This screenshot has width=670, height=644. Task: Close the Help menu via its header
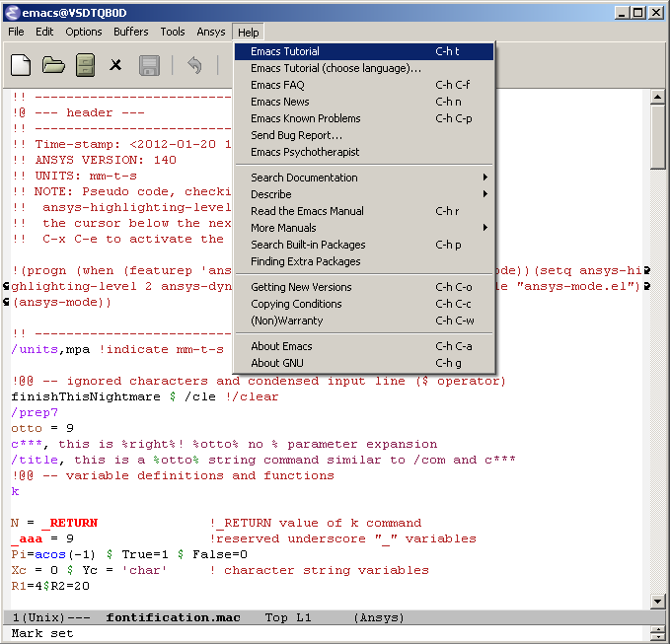[x=249, y=33]
